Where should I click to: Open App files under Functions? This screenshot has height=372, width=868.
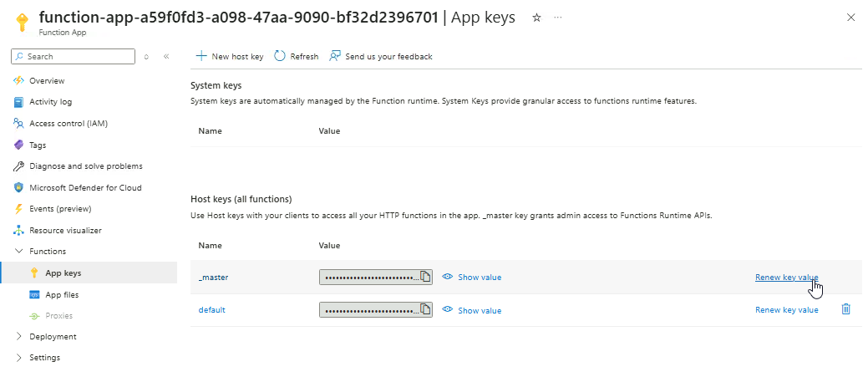[62, 295]
